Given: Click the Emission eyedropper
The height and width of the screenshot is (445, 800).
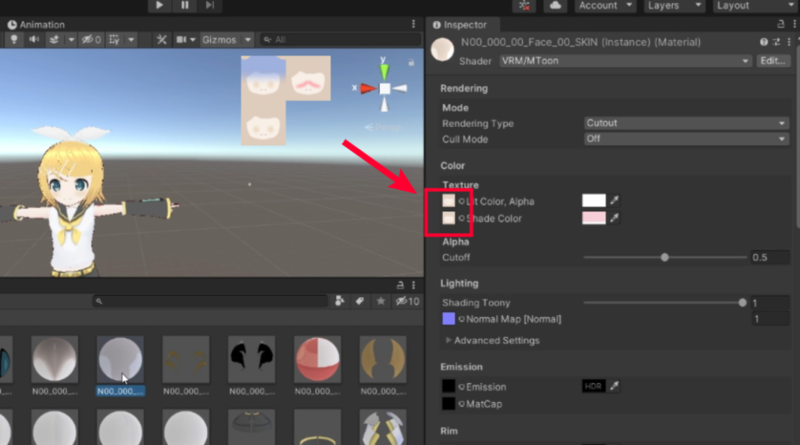Looking at the screenshot, I should coord(614,386).
